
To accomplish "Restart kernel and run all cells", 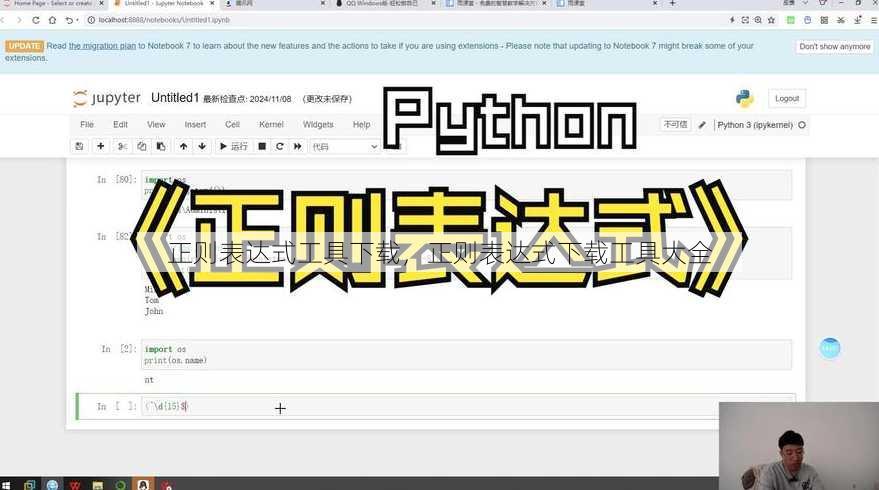I will pyautogui.click(x=298, y=146).
